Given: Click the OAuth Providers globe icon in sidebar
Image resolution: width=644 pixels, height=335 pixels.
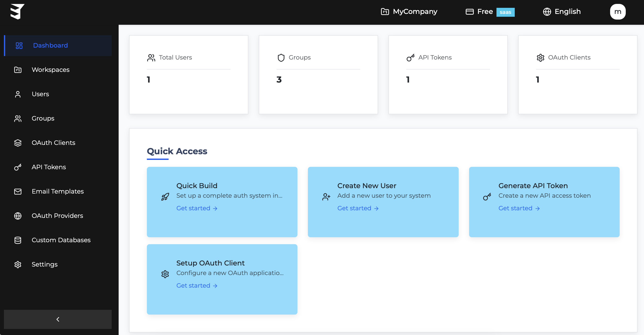Looking at the screenshot, I should click(x=18, y=216).
